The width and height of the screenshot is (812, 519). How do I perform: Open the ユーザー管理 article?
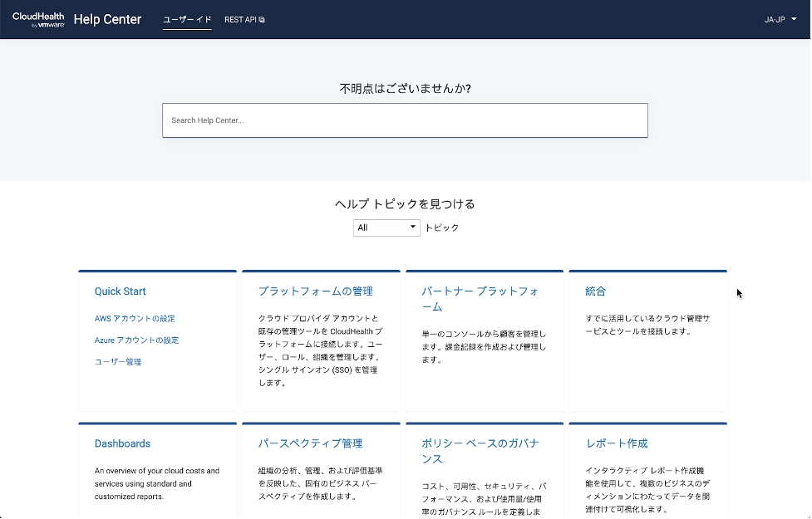[x=117, y=361]
